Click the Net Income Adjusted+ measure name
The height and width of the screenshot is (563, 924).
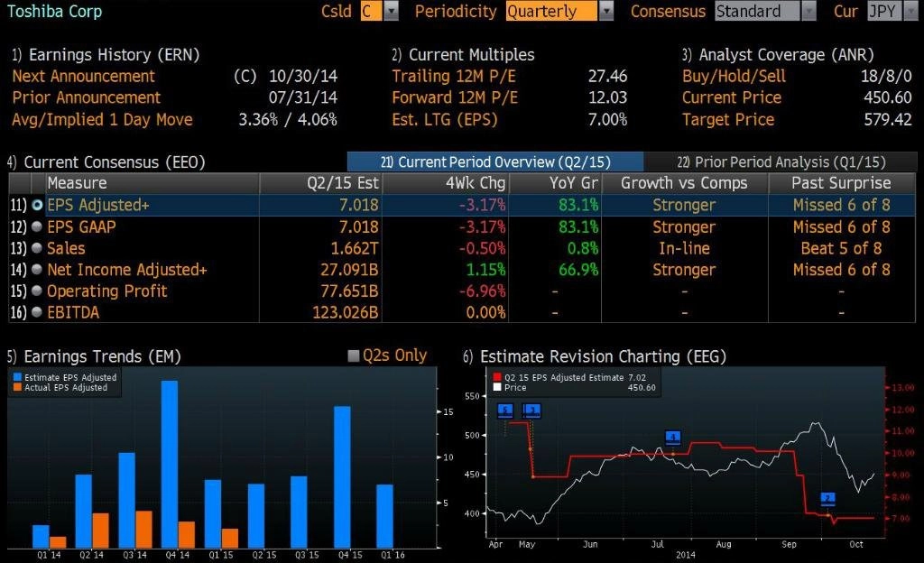pos(126,270)
